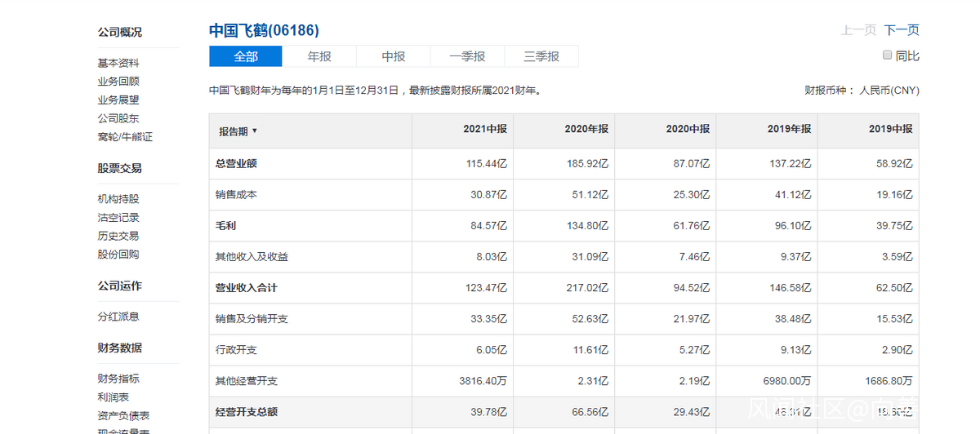
Task: Select the 一季报 tab
Action: pos(467,56)
